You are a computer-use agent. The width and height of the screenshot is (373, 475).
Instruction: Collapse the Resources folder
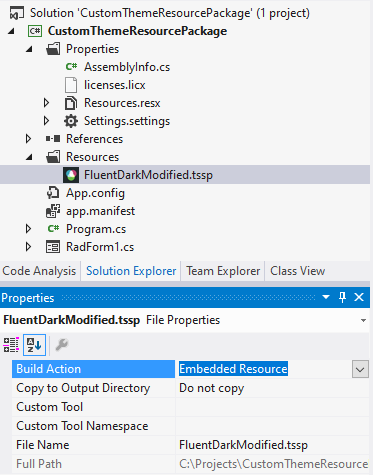click(x=30, y=157)
